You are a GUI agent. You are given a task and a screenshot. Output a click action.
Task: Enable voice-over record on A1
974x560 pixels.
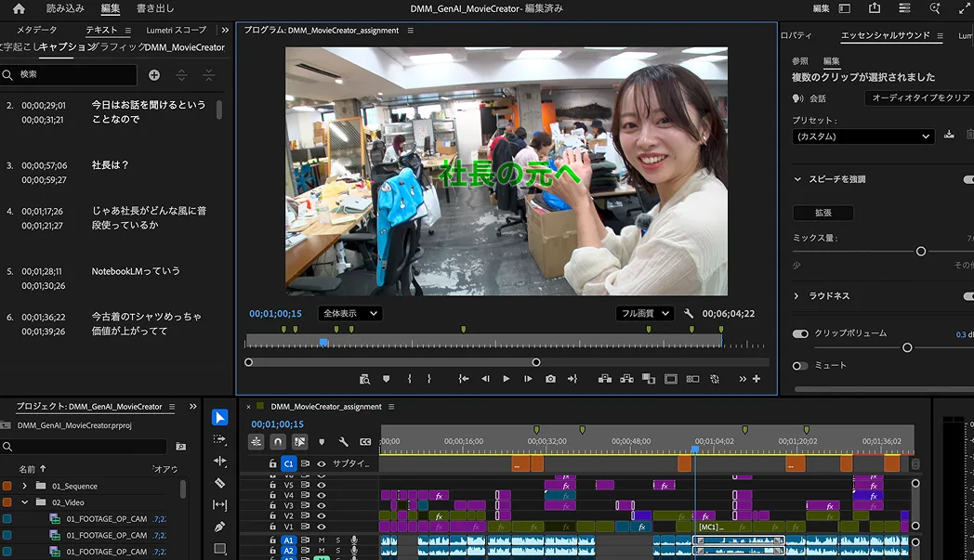(354, 540)
